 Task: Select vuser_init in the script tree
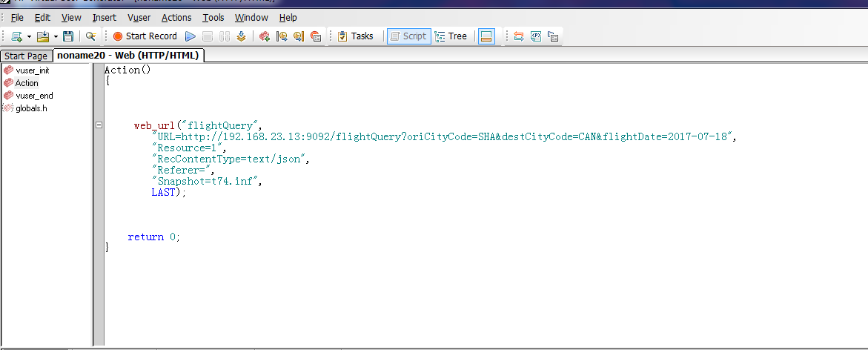32,70
